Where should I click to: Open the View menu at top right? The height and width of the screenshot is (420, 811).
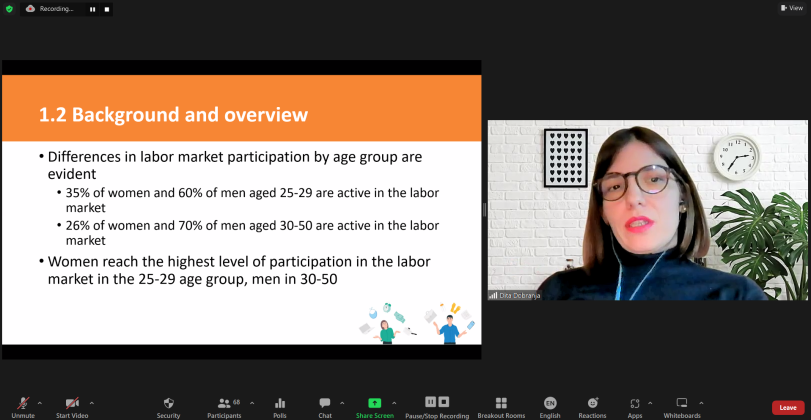click(x=791, y=8)
